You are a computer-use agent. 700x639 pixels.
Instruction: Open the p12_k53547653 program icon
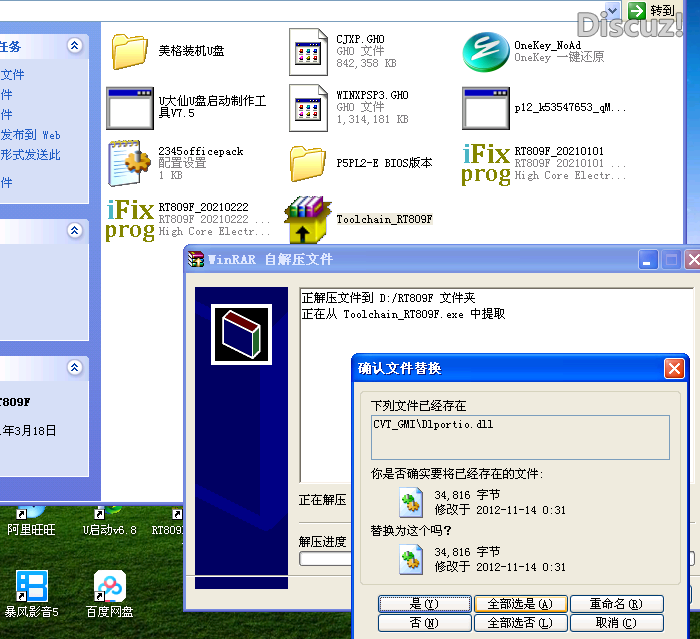coord(486,108)
